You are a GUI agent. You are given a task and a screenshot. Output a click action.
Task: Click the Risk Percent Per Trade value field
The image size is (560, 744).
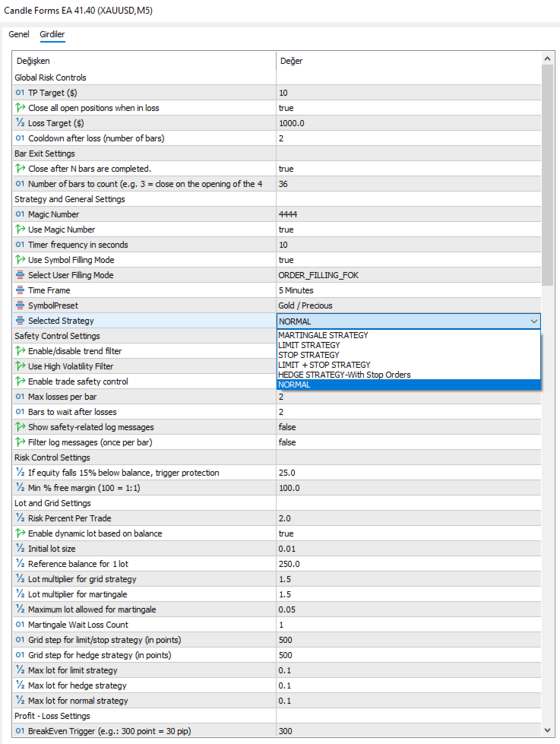click(408, 518)
